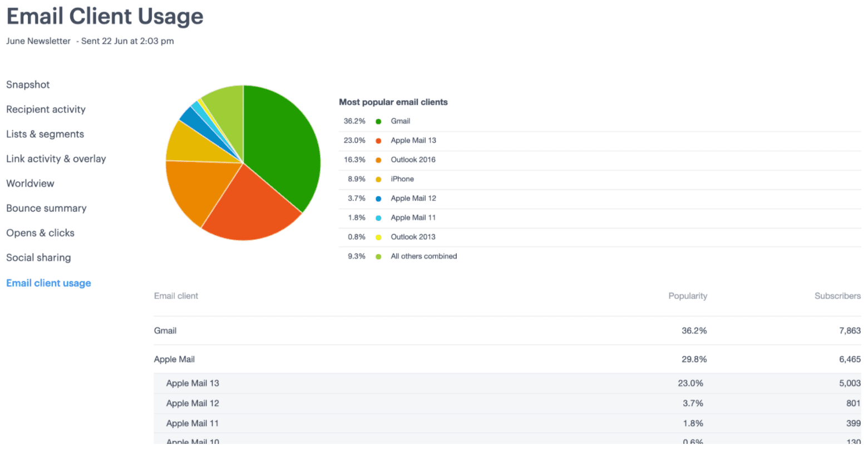Click the green Gmail legend dot
The height and width of the screenshot is (450, 868).
[378, 121]
